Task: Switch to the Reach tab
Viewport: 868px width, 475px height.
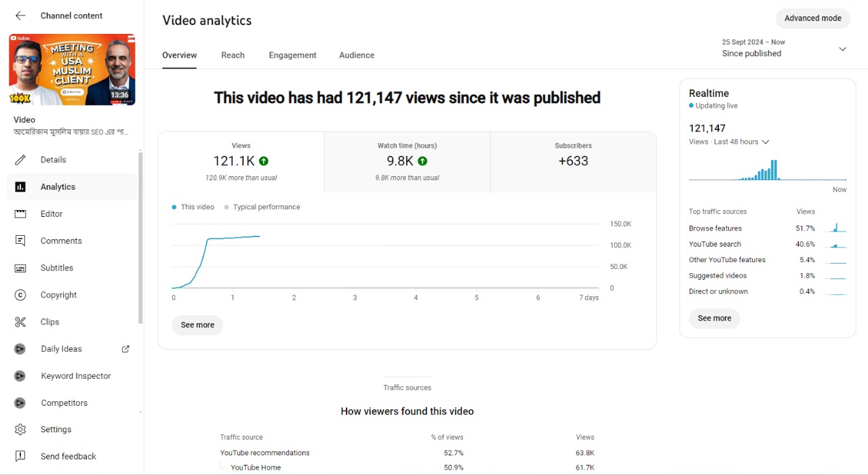Action: 233,56
